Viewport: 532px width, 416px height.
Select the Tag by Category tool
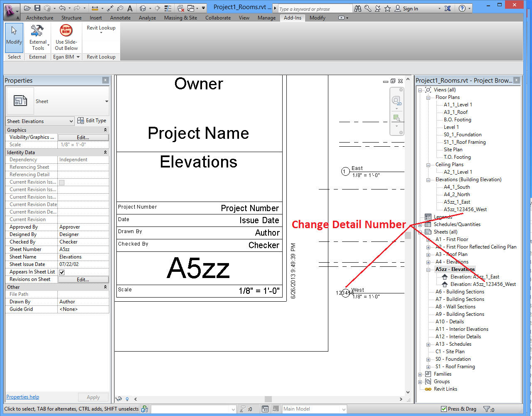point(120,8)
